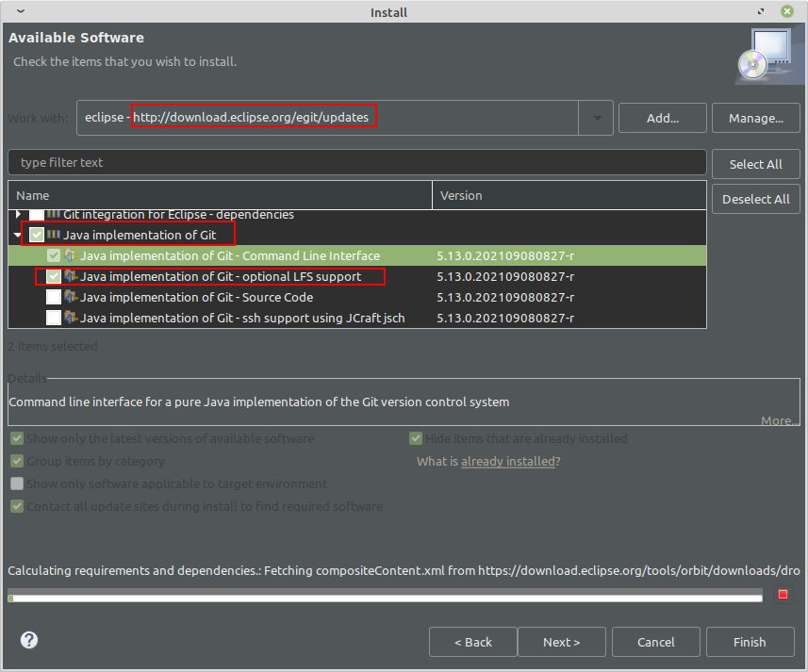Click Deselect All
The height and width of the screenshot is (672, 808).
755,199
